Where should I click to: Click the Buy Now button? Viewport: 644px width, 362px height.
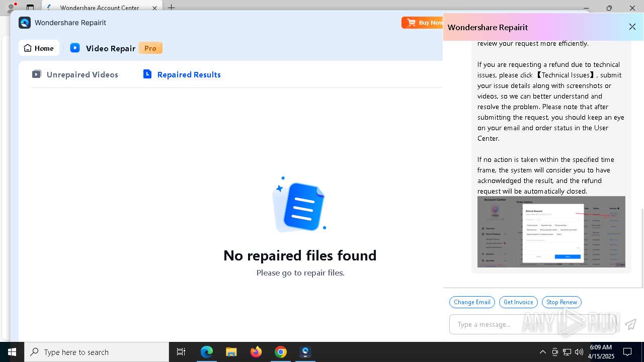pos(423,23)
